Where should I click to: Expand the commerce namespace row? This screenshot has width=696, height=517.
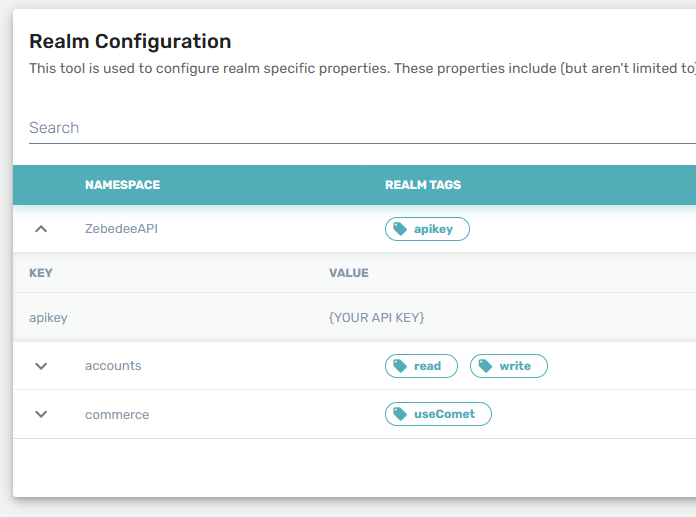41,414
